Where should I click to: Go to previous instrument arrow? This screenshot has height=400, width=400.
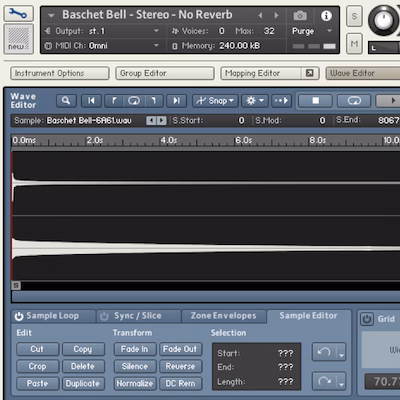(x=260, y=15)
